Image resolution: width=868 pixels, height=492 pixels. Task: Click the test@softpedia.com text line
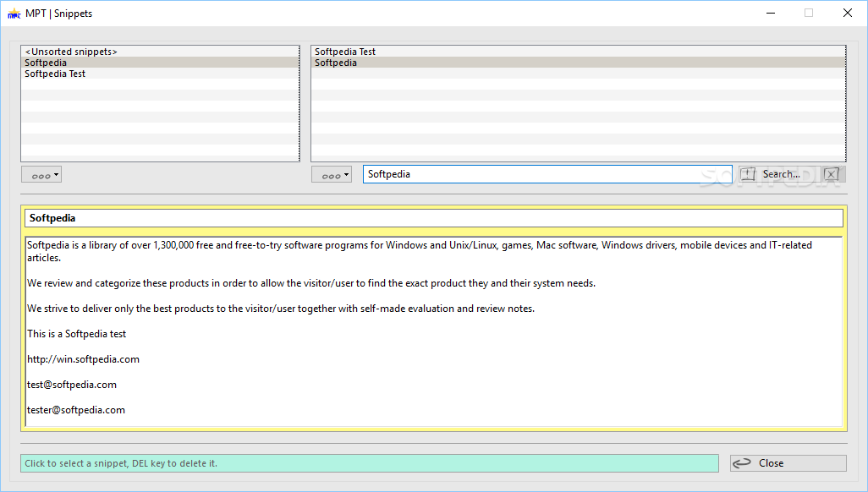click(x=72, y=385)
